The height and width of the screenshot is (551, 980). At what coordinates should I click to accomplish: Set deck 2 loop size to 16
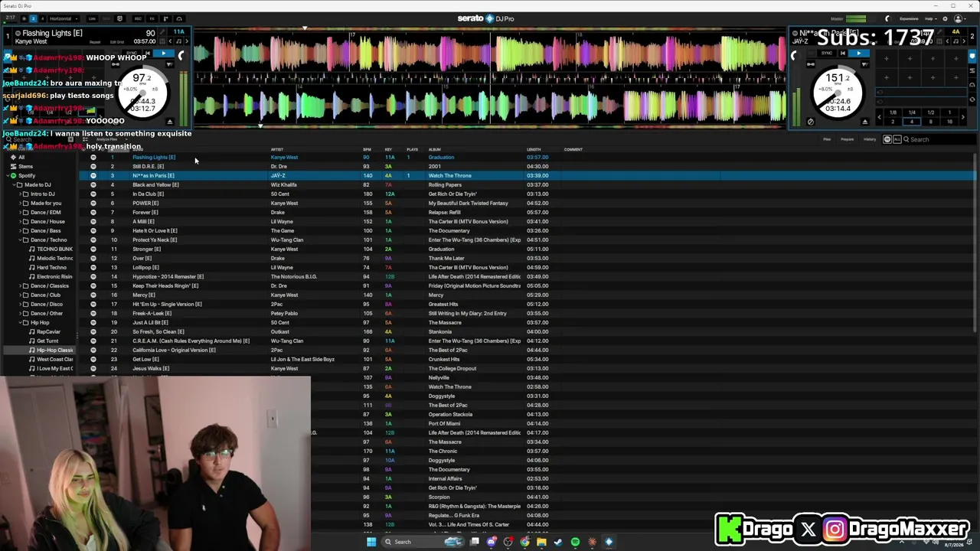[950, 121]
